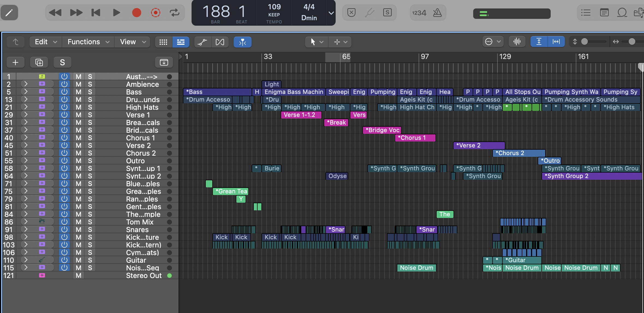
Task: Solo the High Hats track
Action: pos(90,107)
